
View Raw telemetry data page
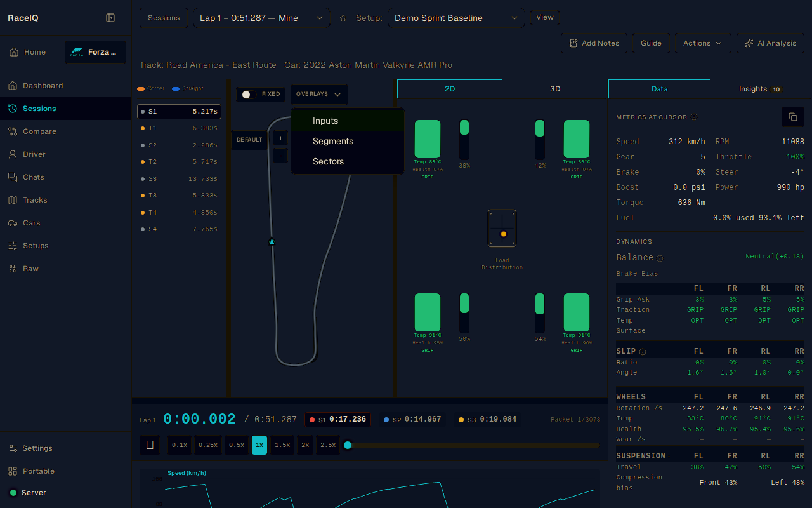66,269
